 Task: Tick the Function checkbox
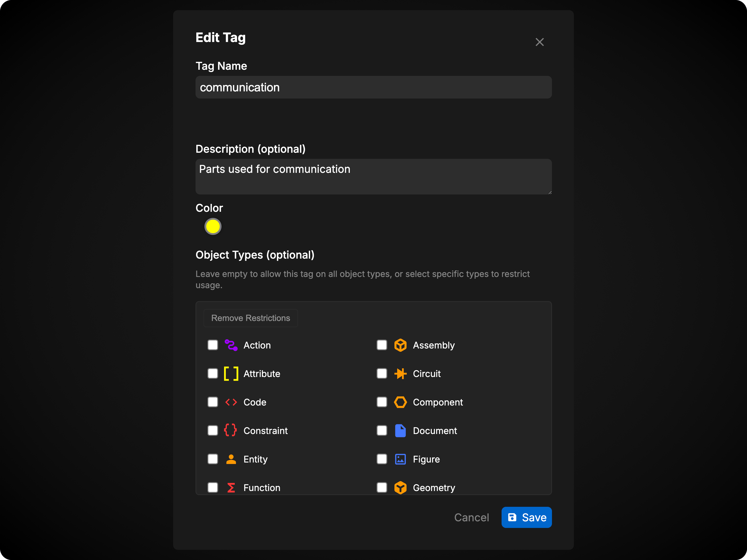(213, 487)
